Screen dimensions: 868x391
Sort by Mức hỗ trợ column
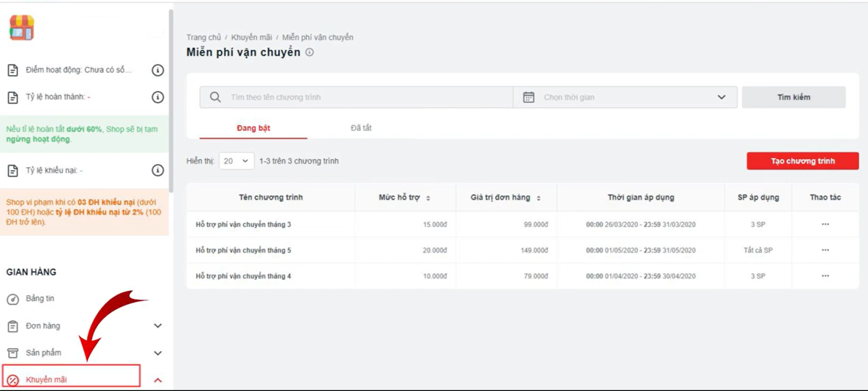(x=428, y=198)
